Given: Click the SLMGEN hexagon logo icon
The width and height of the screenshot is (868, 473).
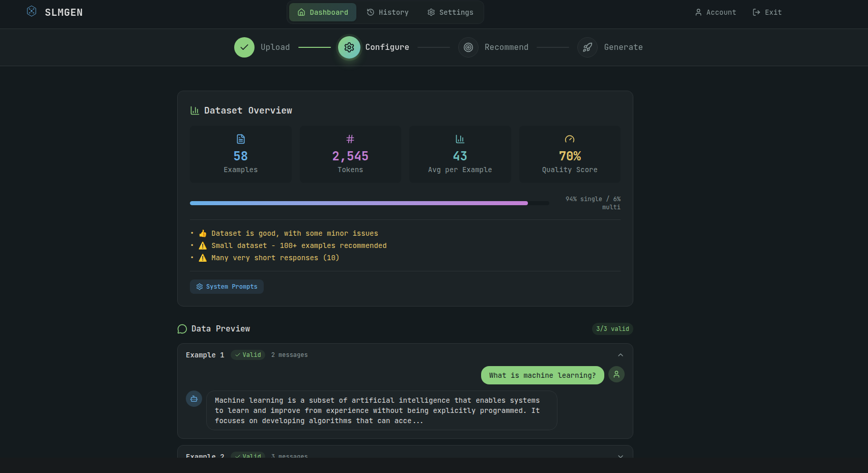Looking at the screenshot, I should tap(32, 11).
